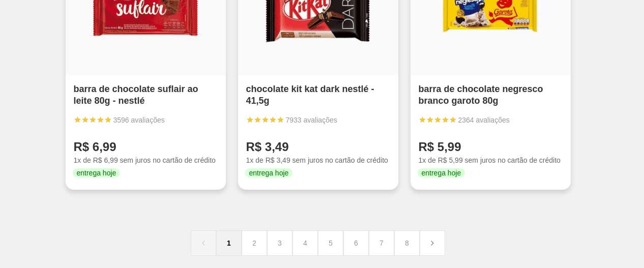Open page 6 of product listings

pyautogui.click(x=356, y=243)
